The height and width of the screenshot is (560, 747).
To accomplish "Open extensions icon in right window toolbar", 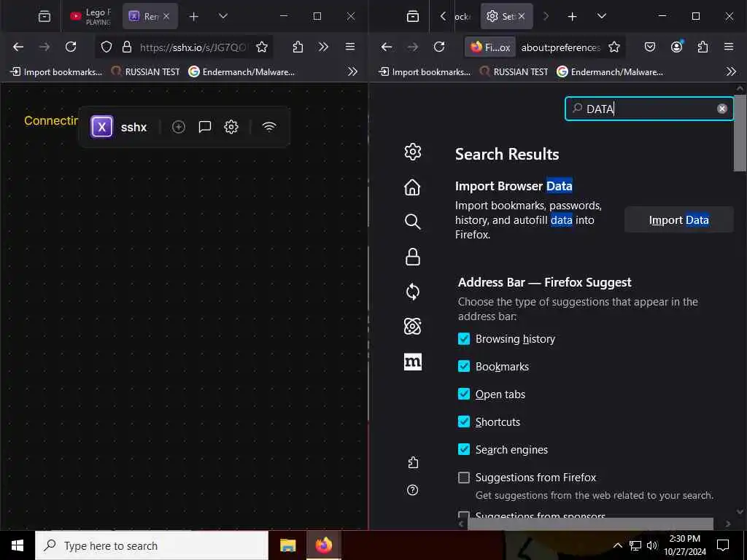I will tap(703, 47).
